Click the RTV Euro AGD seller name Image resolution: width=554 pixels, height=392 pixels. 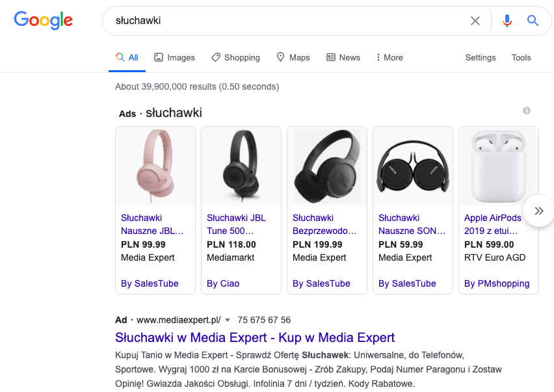[495, 258]
